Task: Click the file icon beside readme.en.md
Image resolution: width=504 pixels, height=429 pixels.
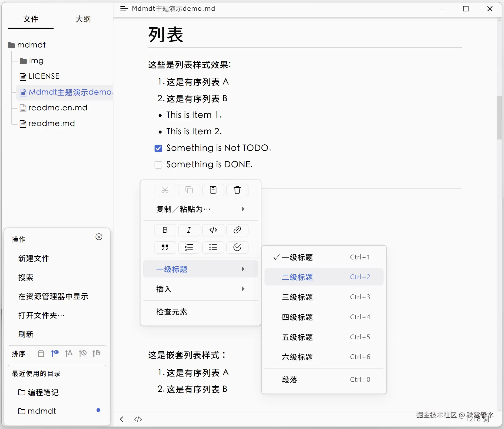Action: 23,108
